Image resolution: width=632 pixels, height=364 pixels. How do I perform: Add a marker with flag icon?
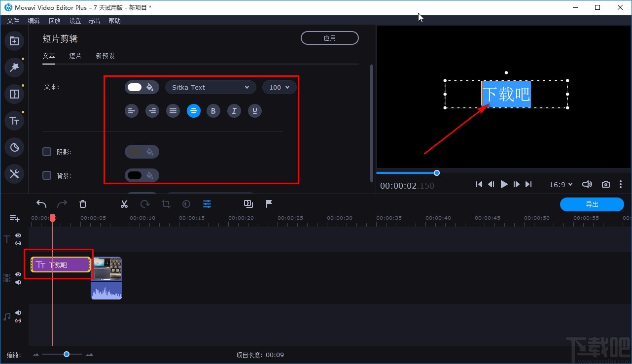point(269,204)
